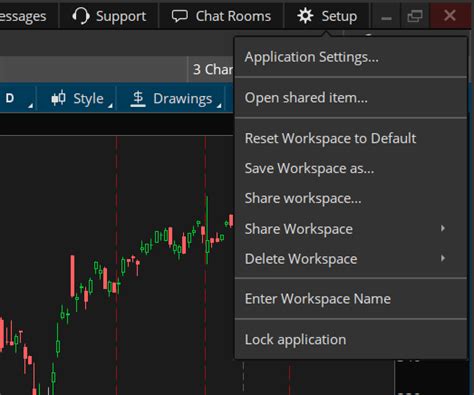This screenshot has height=395, width=474.
Task: Click the Drawings dollar-sign icon
Action: point(138,99)
